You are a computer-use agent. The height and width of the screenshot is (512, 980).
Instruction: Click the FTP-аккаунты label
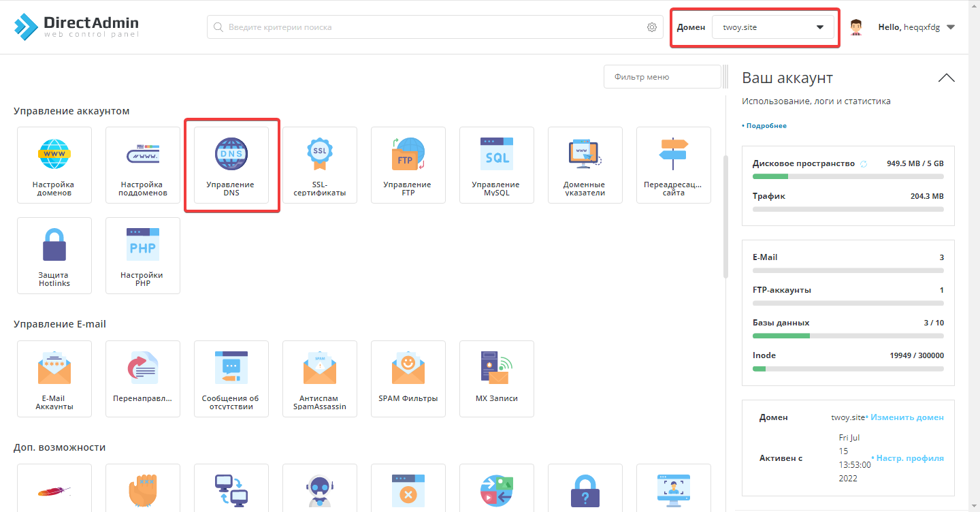click(x=782, y=290)
